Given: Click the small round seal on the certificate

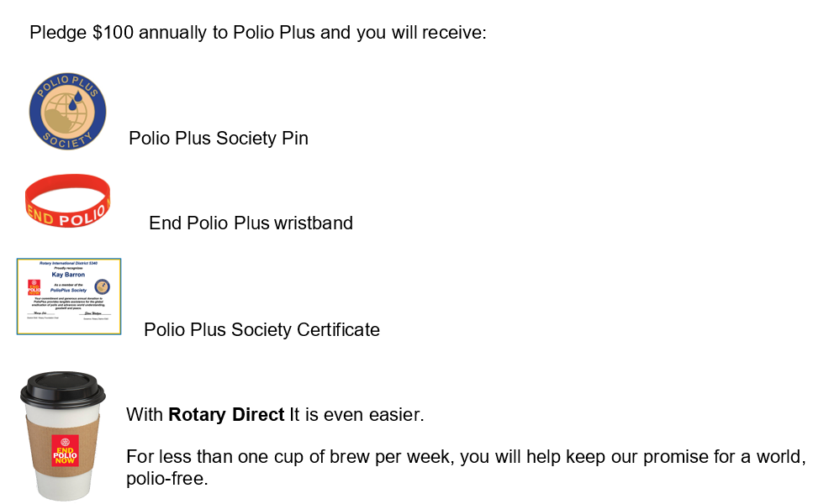Looking at the screenshot, I should 102,286.
